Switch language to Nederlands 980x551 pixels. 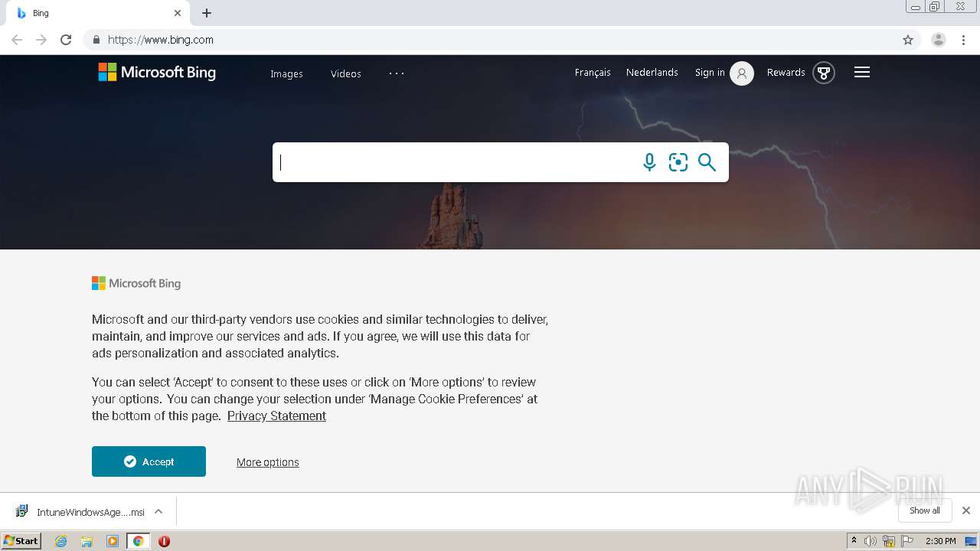tap(652, 72)
